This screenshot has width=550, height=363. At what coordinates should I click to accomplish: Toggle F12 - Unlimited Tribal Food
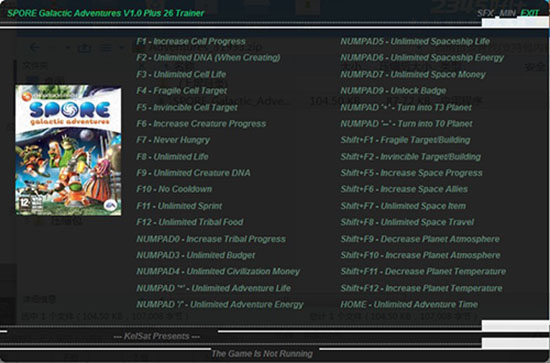tap(190, 222)
